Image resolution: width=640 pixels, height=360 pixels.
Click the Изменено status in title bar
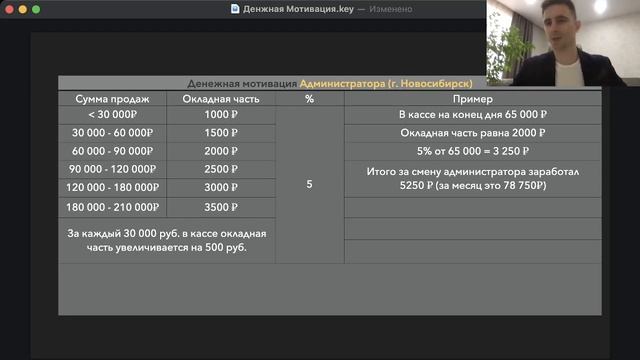click(391, 9)
